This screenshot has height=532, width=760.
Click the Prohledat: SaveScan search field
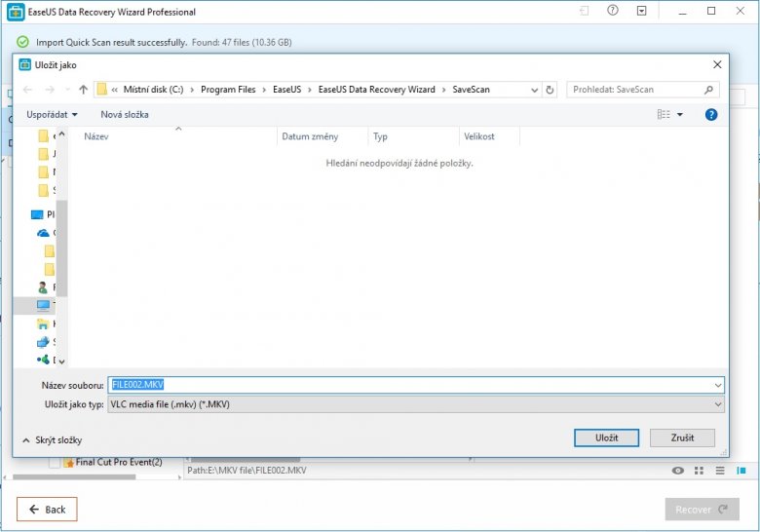[635, 90]
